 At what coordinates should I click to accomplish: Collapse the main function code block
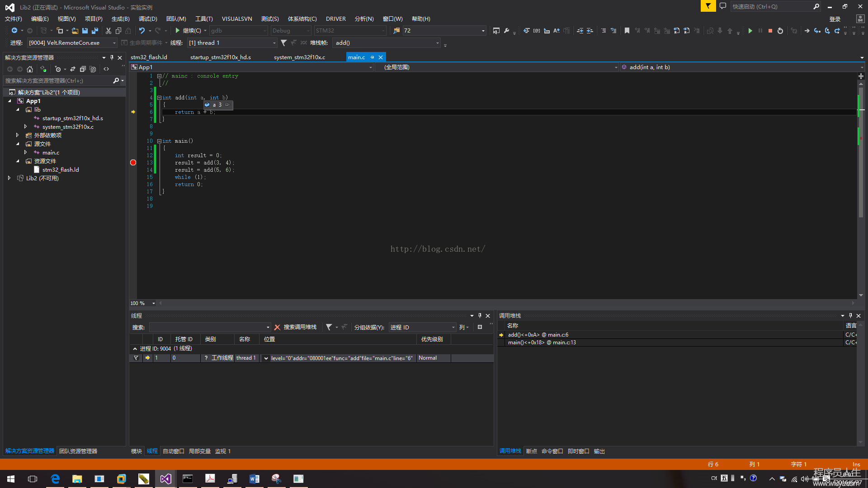(159, 141)
